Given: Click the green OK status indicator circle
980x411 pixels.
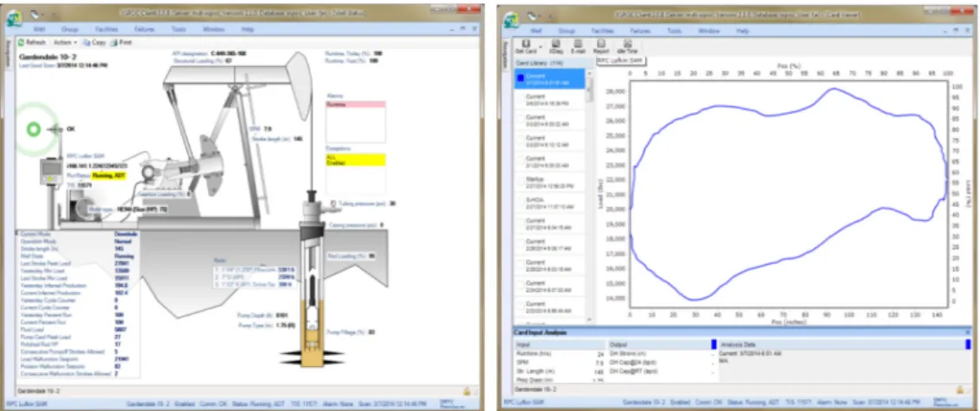Looking at the screenshot, I should click(34, 129).
